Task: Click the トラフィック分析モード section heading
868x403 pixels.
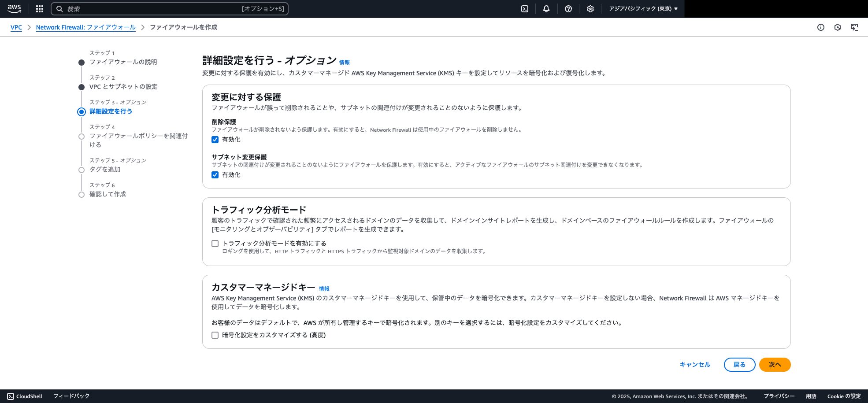Action: coord(259,210)
